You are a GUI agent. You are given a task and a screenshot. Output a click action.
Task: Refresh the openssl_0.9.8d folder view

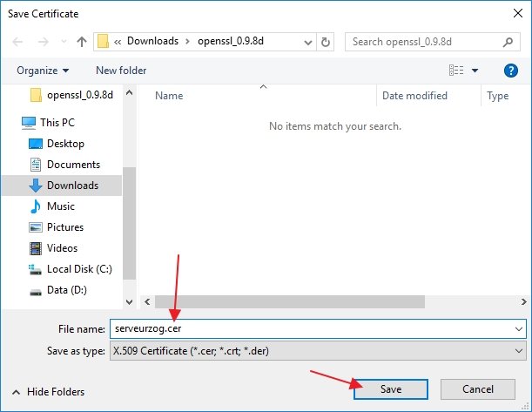pos(326,42)
